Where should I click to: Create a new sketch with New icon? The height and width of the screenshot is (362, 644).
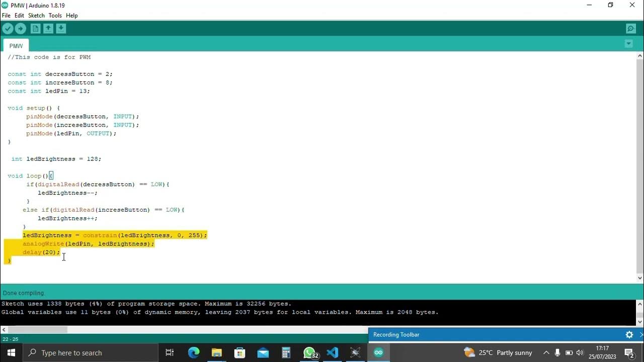[x=35, y=29]
